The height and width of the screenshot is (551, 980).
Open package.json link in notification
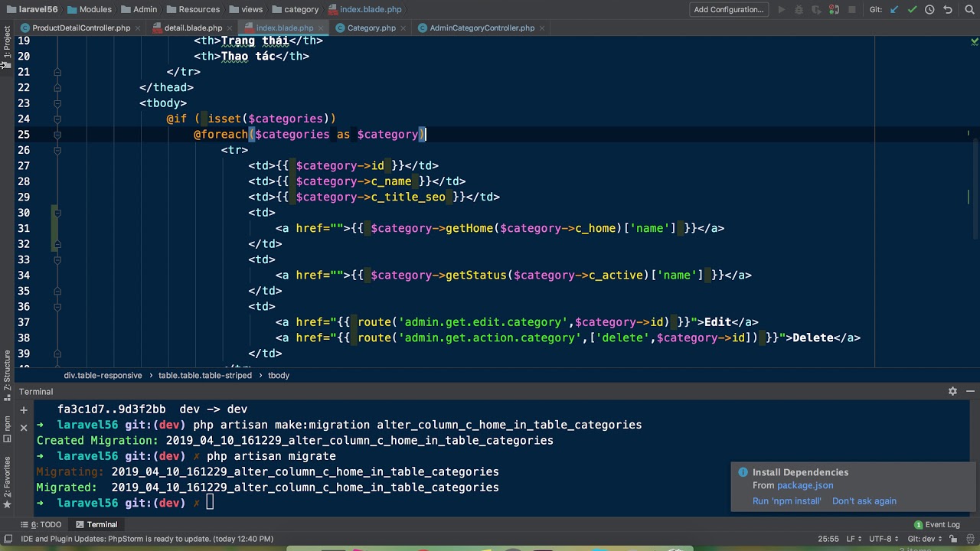805,485
